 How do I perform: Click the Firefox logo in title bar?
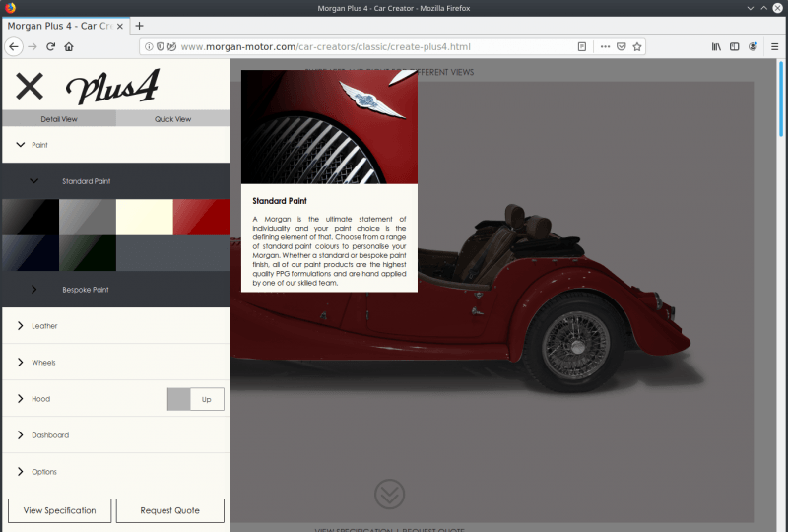tap(10, 8)
